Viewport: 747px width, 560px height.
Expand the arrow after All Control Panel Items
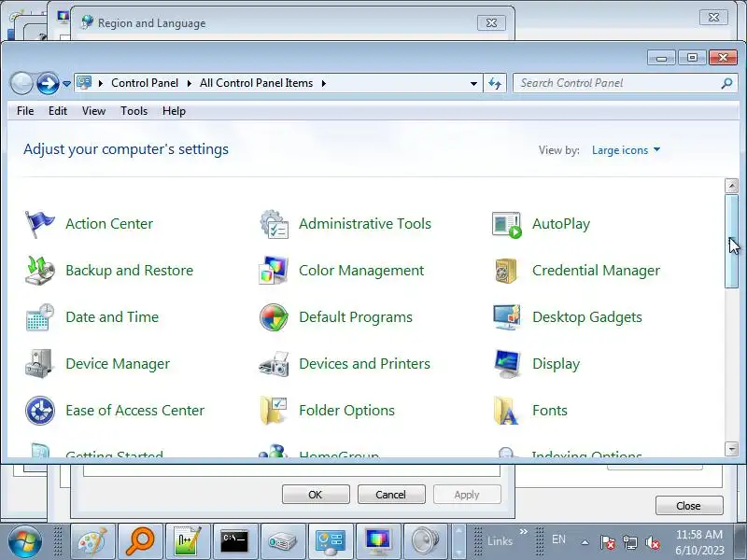coord(324,83)
